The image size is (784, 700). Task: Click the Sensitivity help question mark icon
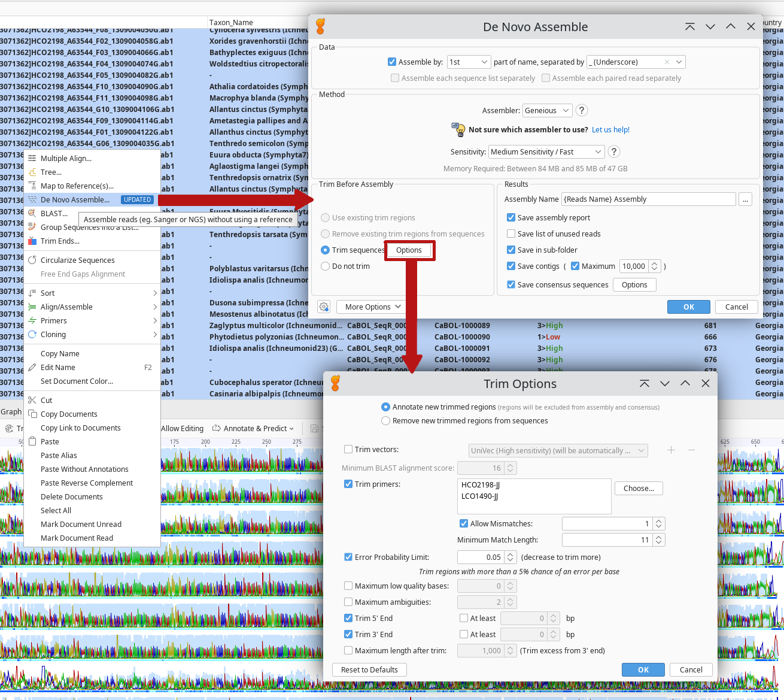pyautogui.click(x=613, y=151)
